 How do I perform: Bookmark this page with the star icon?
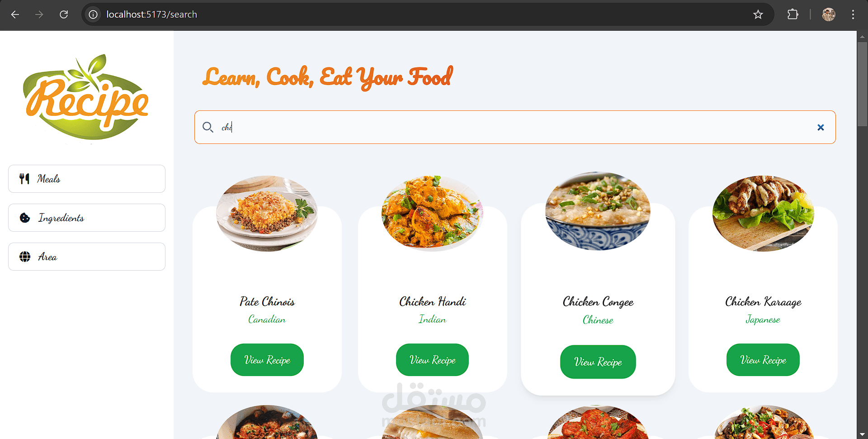click(758, 14)
